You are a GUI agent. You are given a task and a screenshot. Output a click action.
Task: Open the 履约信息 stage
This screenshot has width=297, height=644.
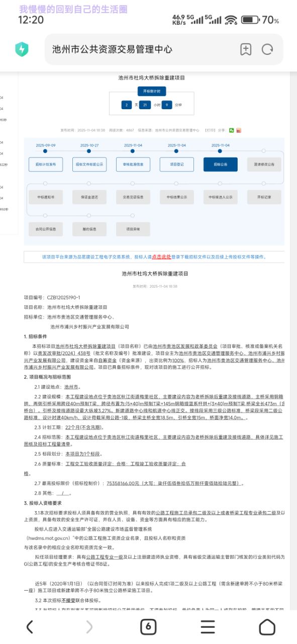point(89,229)
